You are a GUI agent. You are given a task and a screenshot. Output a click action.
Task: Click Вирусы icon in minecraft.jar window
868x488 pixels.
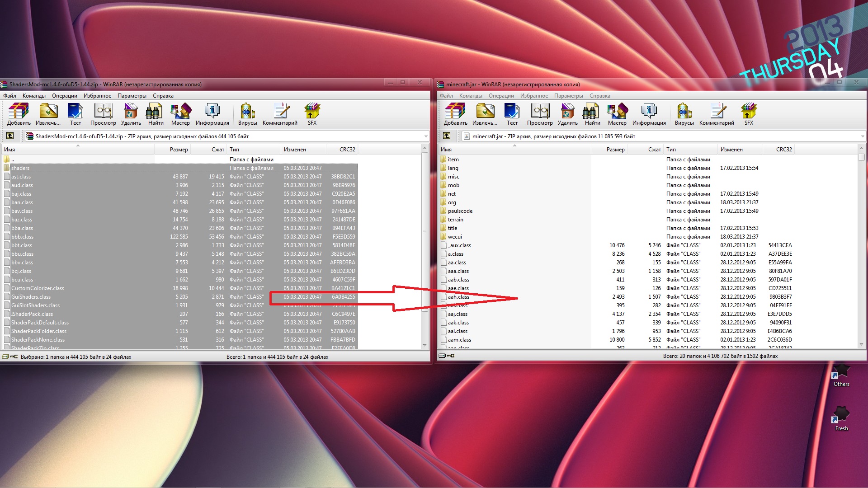click(x=684, y=114)
